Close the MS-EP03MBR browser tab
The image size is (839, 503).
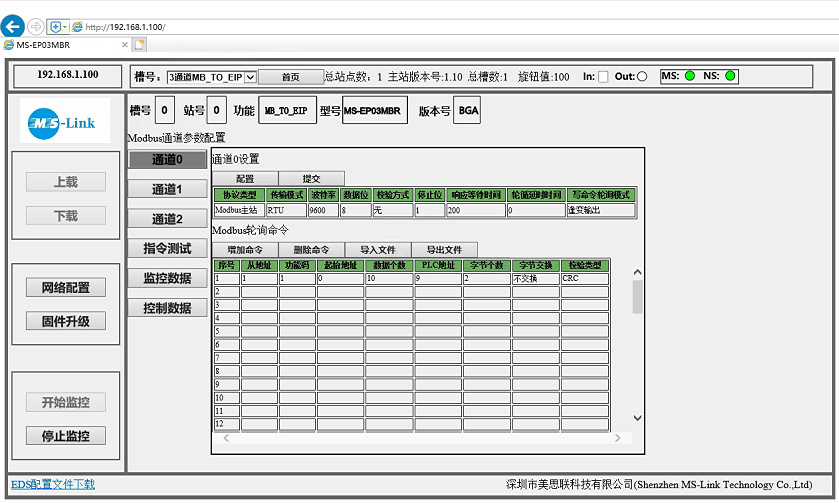(125, 44)
